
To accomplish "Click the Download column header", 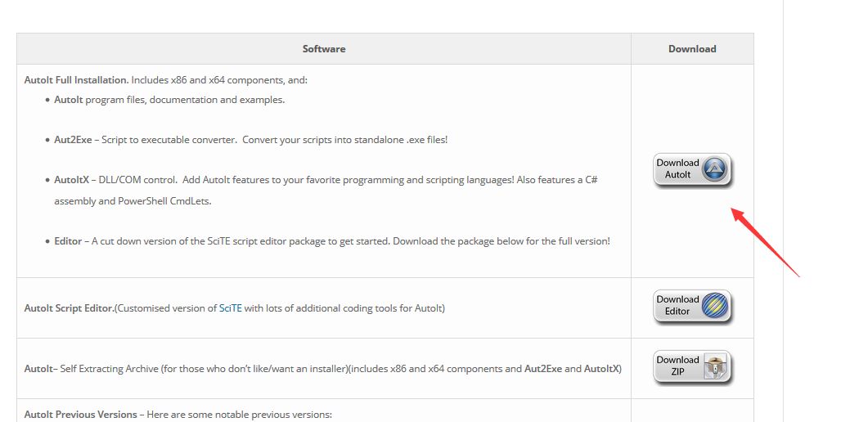I will [692, 49].
